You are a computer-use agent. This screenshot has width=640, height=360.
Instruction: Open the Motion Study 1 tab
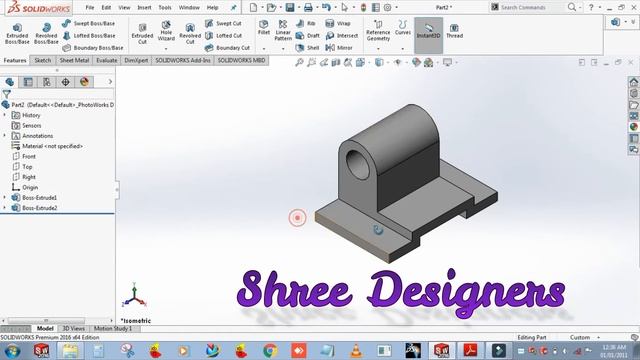pos(113,329)
